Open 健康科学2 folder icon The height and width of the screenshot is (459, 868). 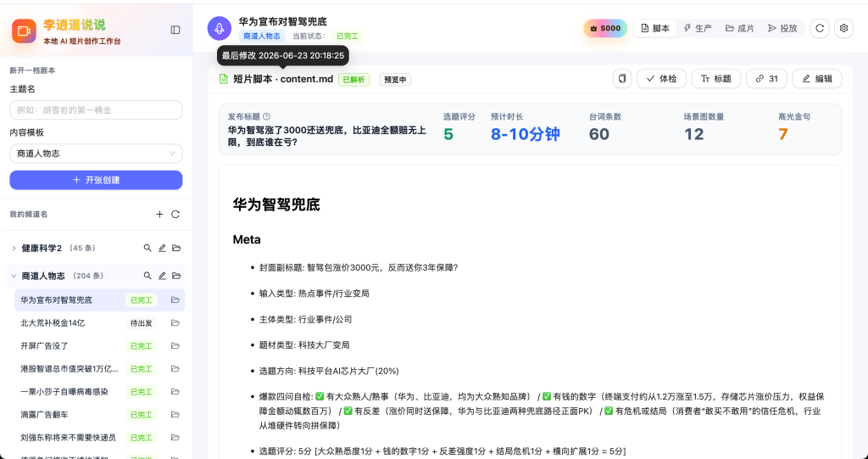point(176,249)
